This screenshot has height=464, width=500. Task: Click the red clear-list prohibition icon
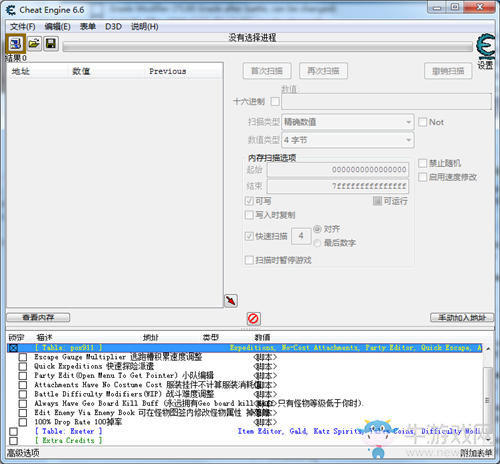coord(254,319)
